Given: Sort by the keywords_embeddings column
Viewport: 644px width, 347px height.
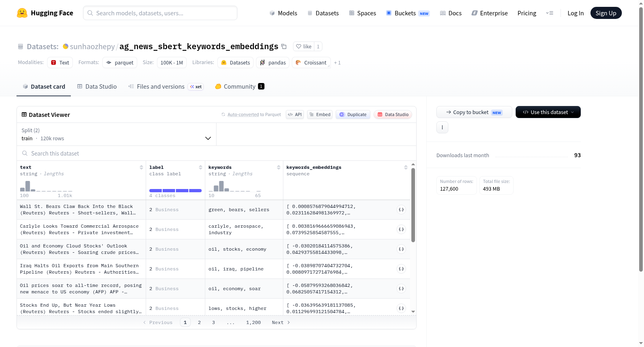Looking at the screenshot, I should point(406,167).
